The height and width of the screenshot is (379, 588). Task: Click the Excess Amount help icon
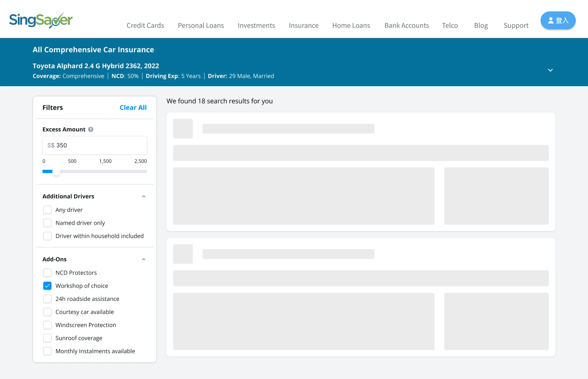(x=91, y=129)
